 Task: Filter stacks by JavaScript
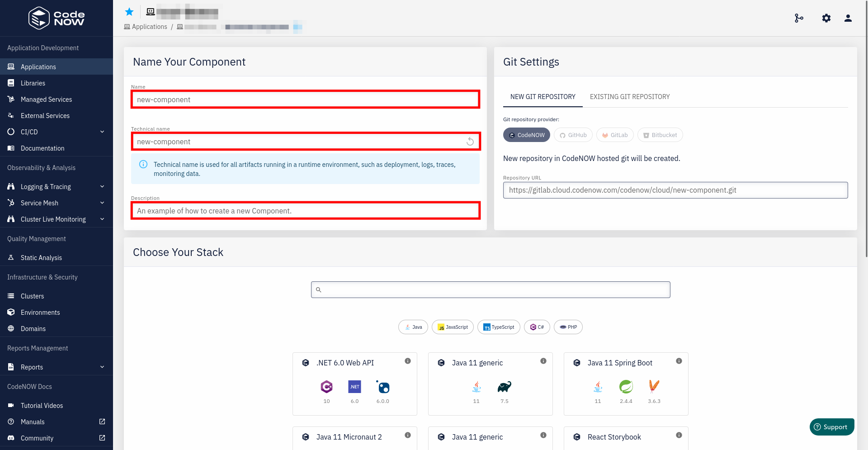point(453,327)
